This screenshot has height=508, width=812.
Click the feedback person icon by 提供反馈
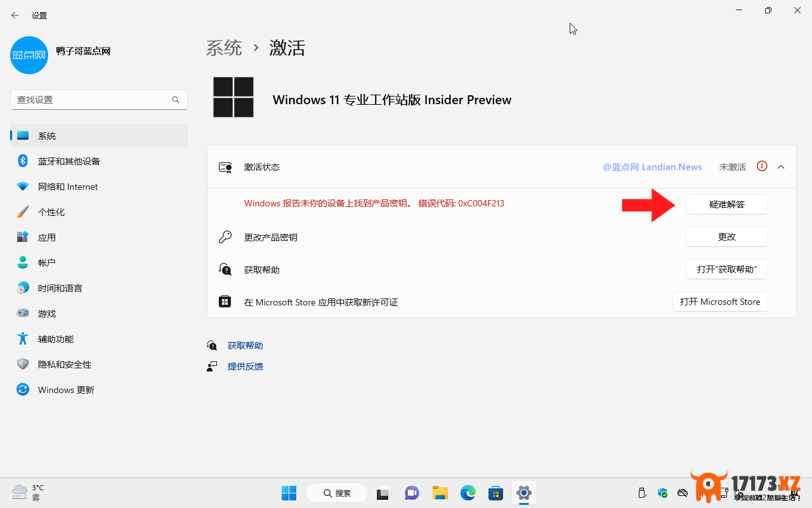point(212,366)
